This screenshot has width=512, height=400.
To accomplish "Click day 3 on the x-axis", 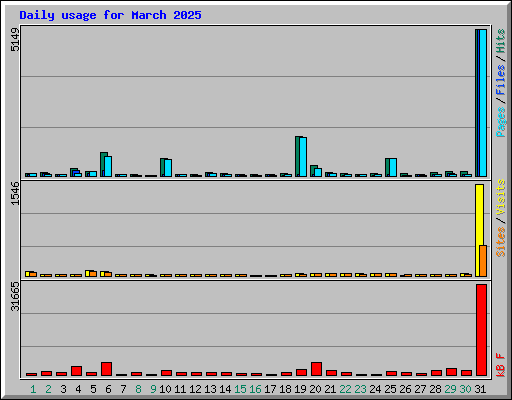I will pyautogui.click(x=63, y=389).
